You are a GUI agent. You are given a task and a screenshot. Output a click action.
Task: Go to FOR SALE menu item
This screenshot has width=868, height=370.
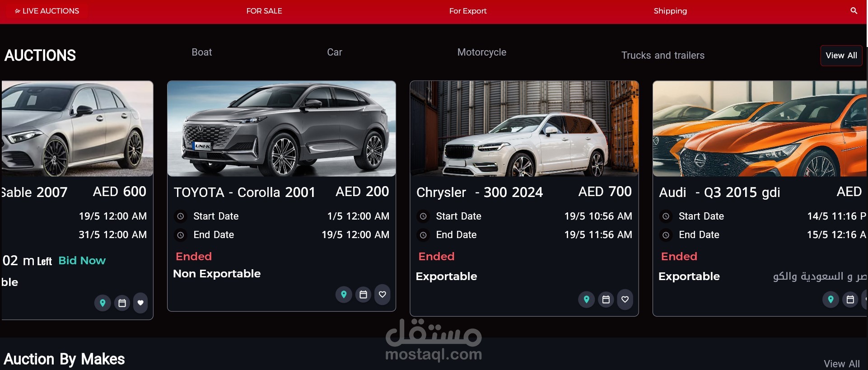(264, 11)
